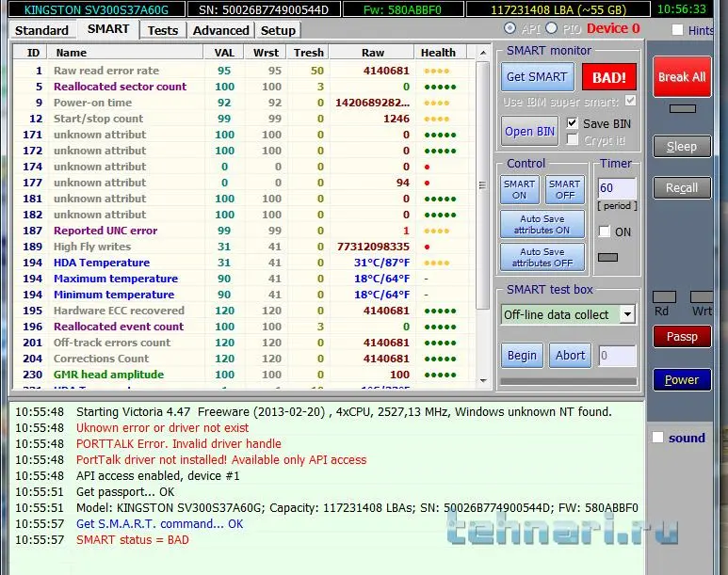Click the Get SMART button
The width and height of the screenshot is (728, 575).
pyautogui.click(x=536, y=77)
